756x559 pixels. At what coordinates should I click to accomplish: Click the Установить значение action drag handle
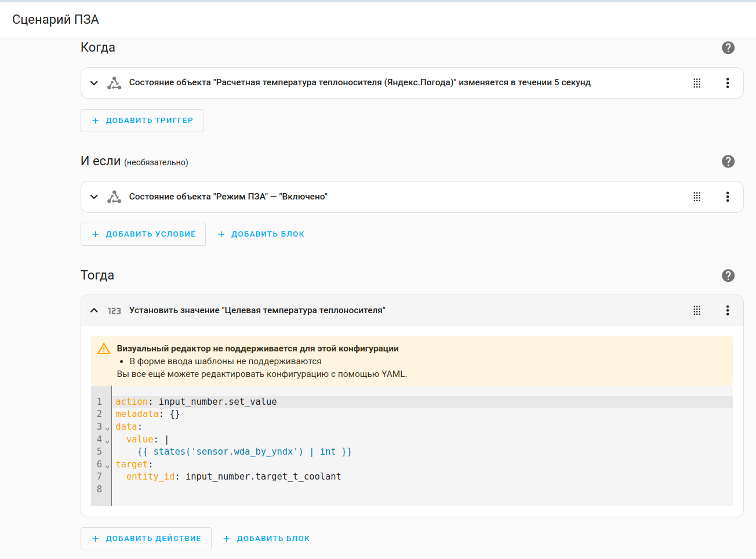pos(697,310)
